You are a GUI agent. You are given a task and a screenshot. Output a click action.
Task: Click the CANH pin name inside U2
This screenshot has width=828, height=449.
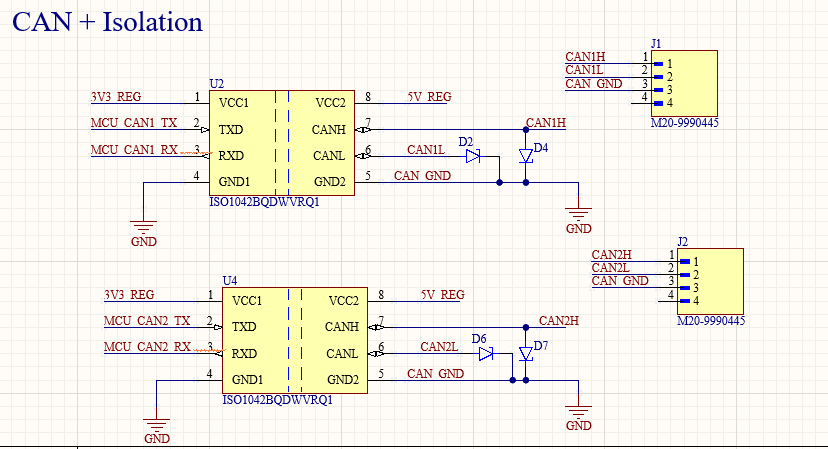328,130
